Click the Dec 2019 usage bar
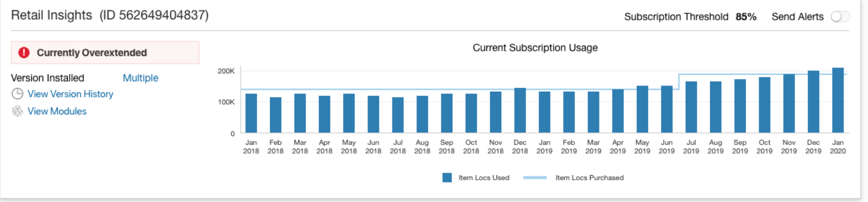The image size is (868, 202). tap(813, 102)
